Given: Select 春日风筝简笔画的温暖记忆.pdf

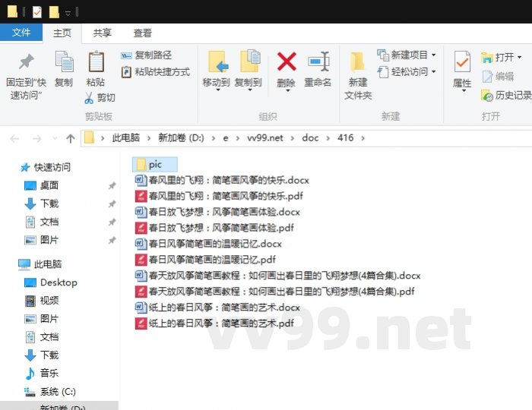Looking at the screenshot, I should click(x=205, y=260).
